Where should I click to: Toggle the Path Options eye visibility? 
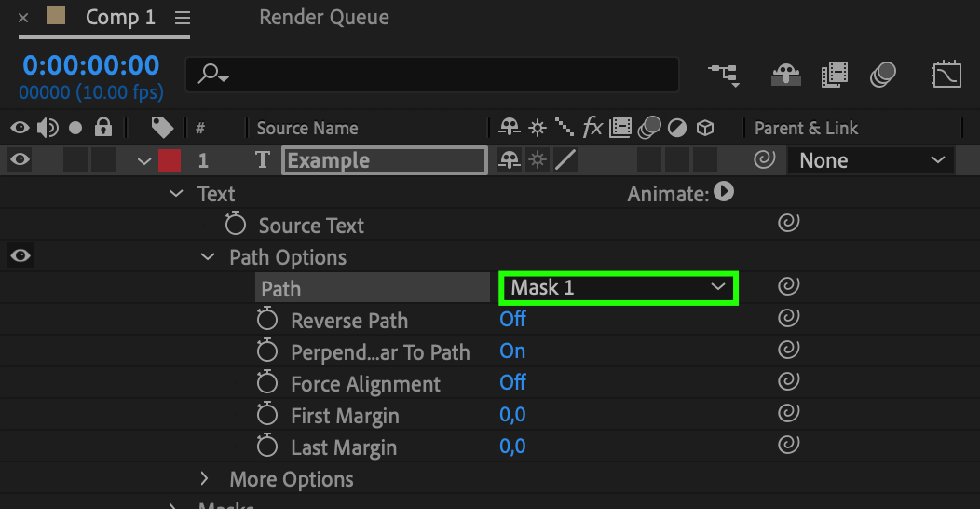coord(20,255)
